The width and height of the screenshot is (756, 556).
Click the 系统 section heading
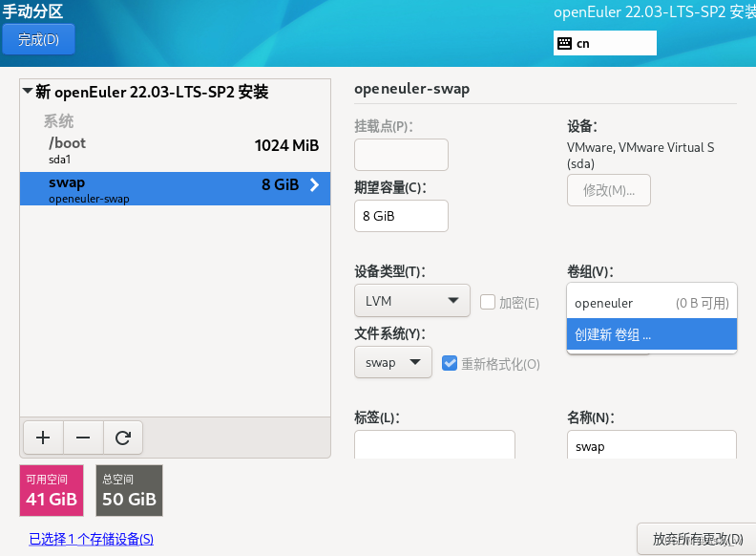point(58,120)
